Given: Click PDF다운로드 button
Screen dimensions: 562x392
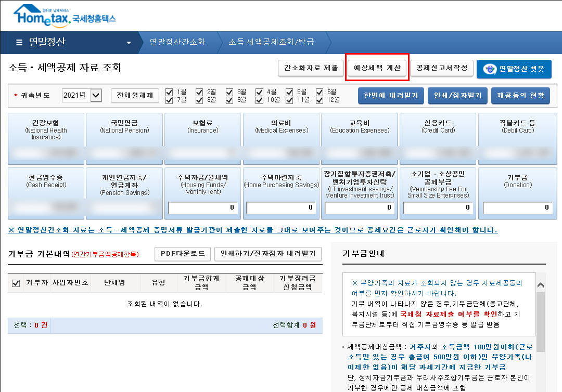Looking at the screenshot, I should tap(183, 254).
